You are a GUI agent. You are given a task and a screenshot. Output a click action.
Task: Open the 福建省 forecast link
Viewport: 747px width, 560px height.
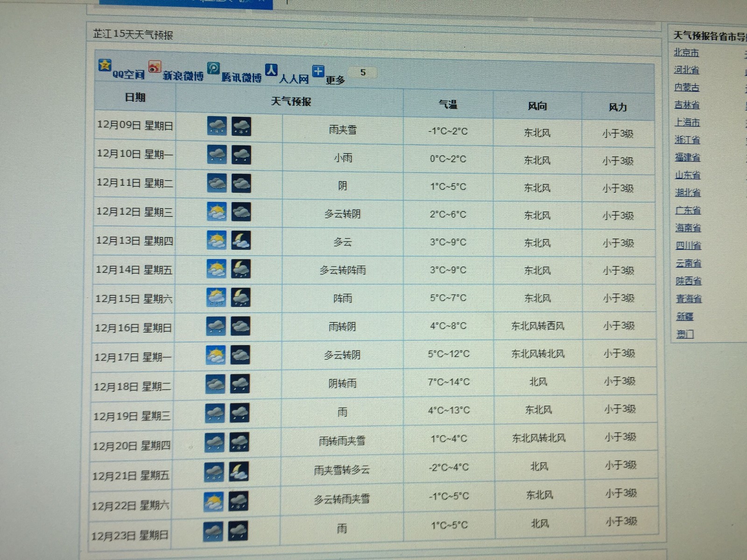[x=688, y=157]
